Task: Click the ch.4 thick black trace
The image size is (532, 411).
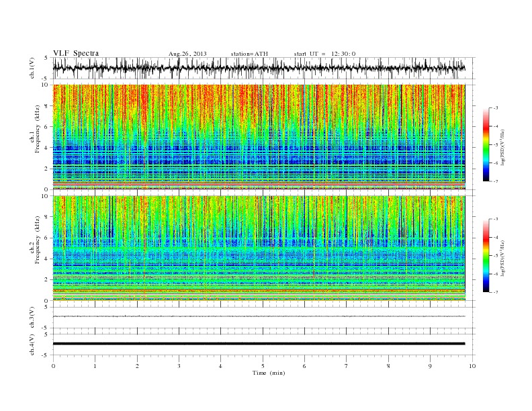Action: (x=259, y=344)
